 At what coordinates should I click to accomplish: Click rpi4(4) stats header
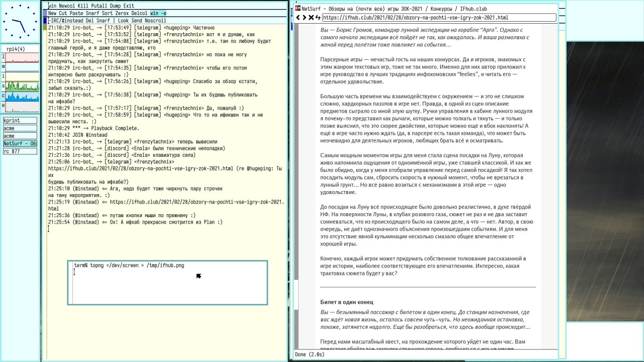(15, 49)
